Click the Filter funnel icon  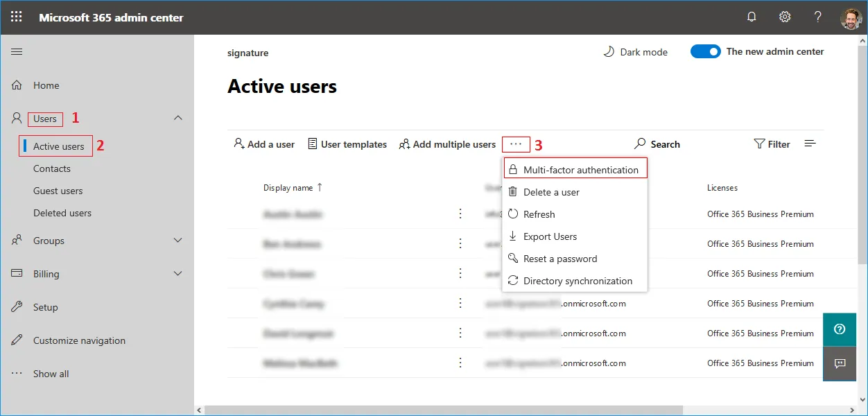pos(759,144)
